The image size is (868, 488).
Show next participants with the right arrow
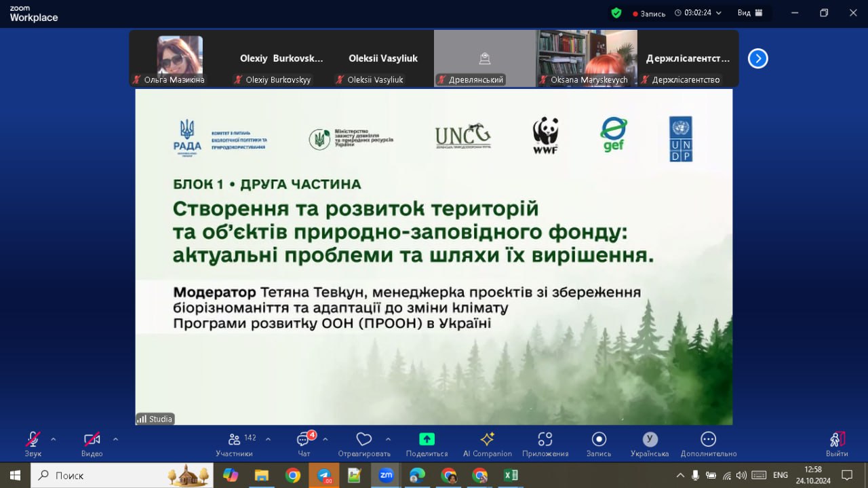(x=757, y=59)
